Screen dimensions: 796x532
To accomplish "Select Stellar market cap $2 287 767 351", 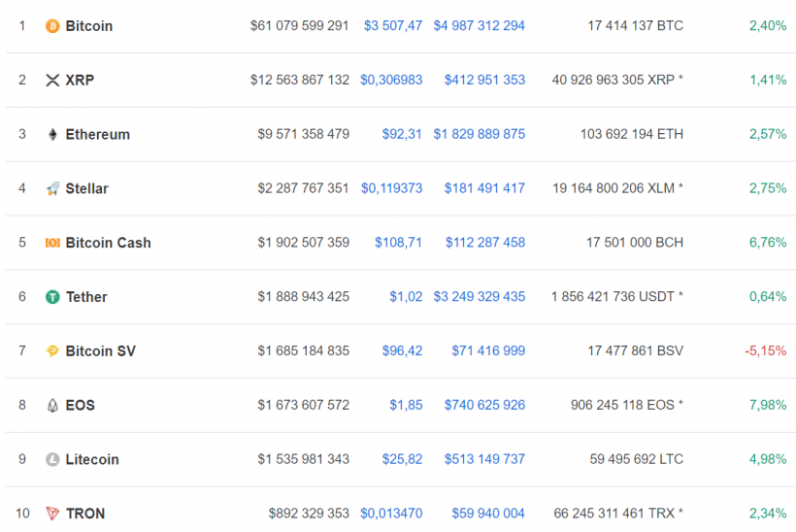I will (x=303, y=188).
